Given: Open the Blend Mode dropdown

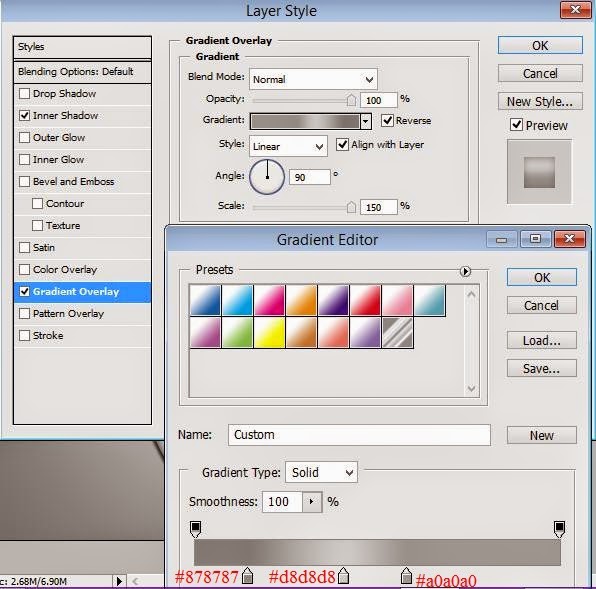Looking at the screenshot, I should [313, 79].
